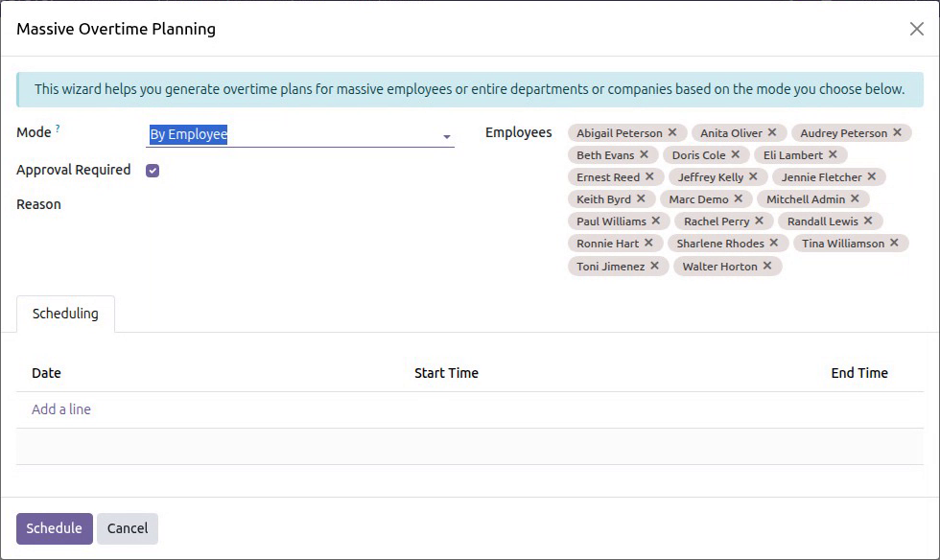Image resolution: width=940 pixels, height=560 pixels.
Task: Click the Mitchell Admin employee tag name
Action: [806, 199]
